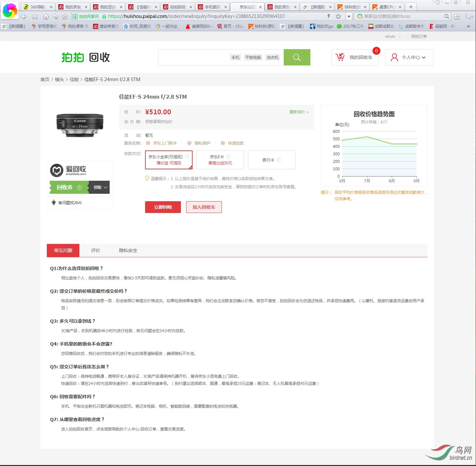Click the browser address bar URL
Screen dimensions: 476x466
[x=197, y=16]
